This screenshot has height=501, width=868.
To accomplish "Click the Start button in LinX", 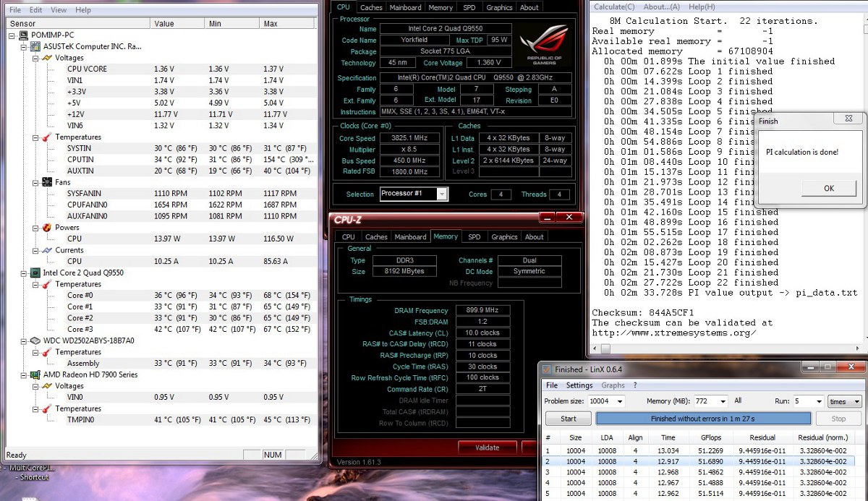I will [x=568, y=419].
